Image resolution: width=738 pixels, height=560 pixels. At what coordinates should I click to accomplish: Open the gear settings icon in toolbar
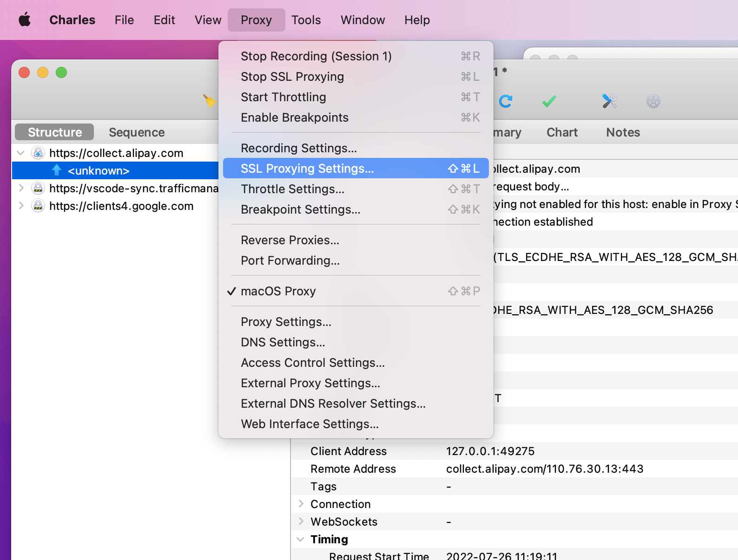point(653,101)
